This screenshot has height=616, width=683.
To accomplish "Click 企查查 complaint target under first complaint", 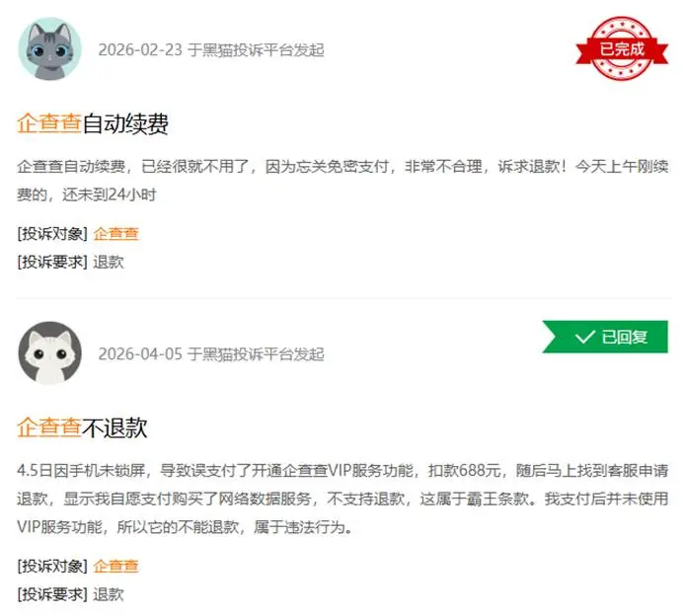I will coord(115,234).
